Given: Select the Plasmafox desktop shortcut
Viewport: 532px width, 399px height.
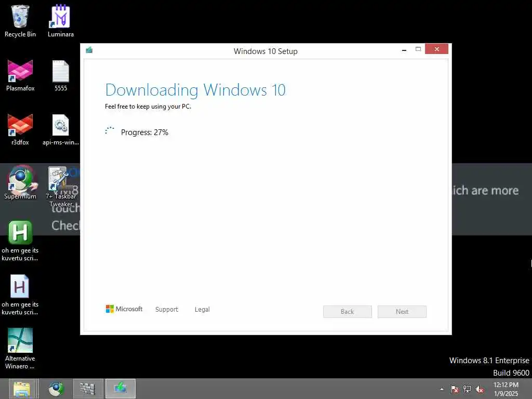Looking at the screenshot, I should pyautogui.click(x=20, y=75).
